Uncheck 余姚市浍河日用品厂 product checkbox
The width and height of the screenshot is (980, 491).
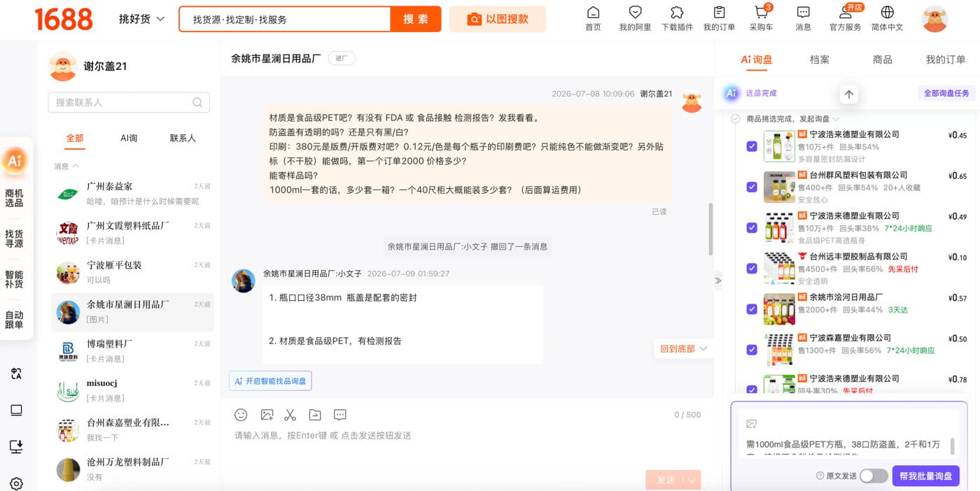752,308
